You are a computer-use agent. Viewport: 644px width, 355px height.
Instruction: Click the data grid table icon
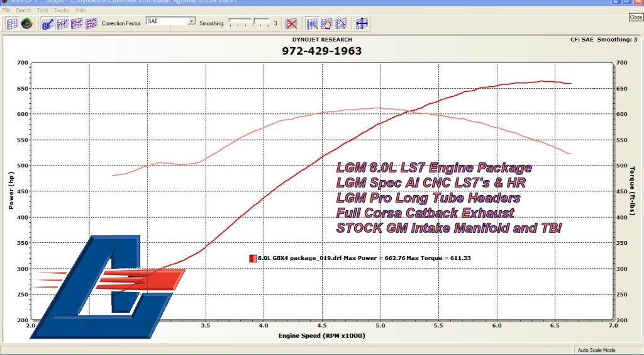coord(12,24)
